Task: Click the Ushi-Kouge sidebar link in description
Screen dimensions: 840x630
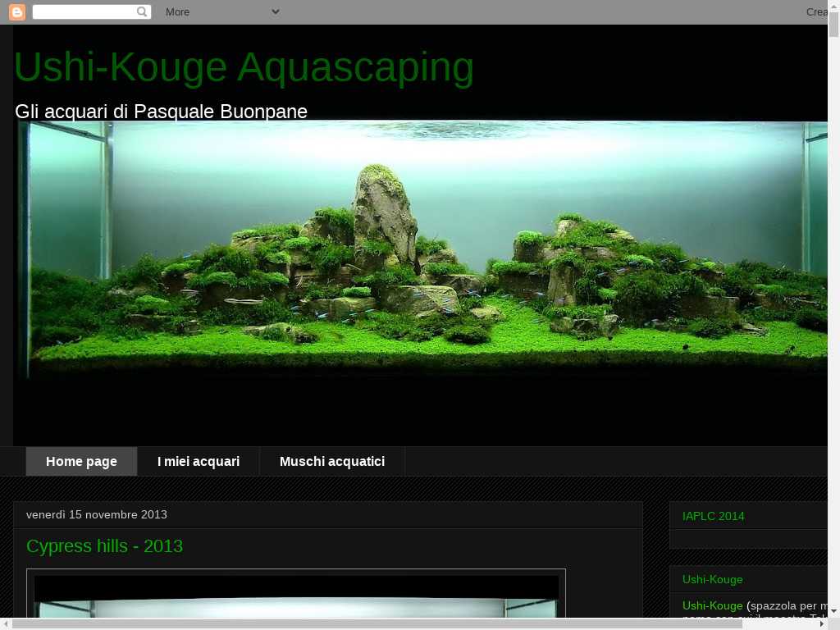Action: coord(712,606)
